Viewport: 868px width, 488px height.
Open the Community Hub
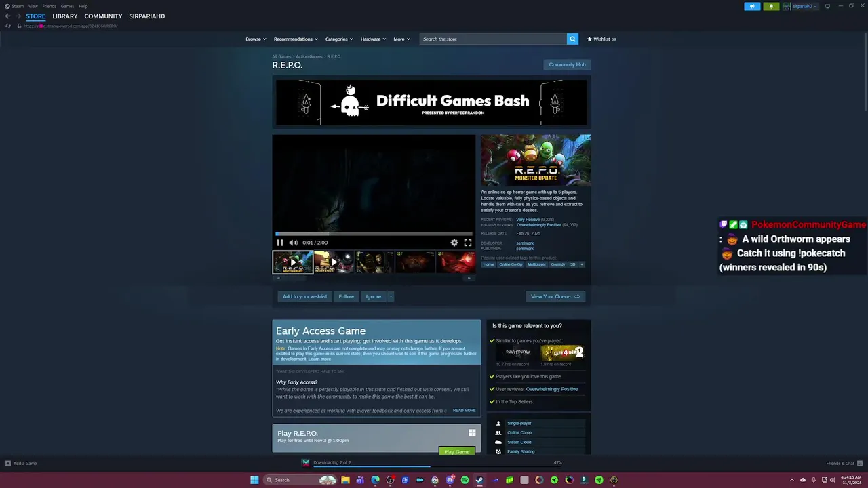tap(567, 64)
